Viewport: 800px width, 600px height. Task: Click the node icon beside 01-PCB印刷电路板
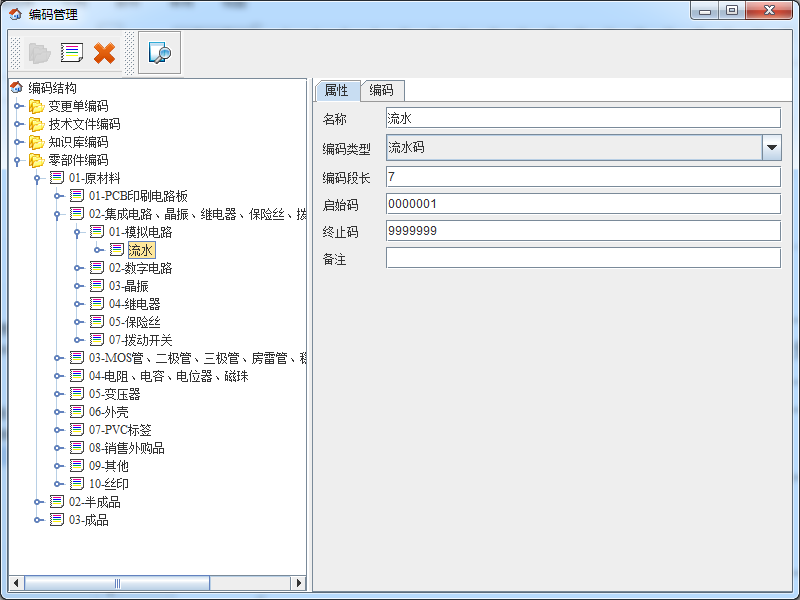click(77, 195)
